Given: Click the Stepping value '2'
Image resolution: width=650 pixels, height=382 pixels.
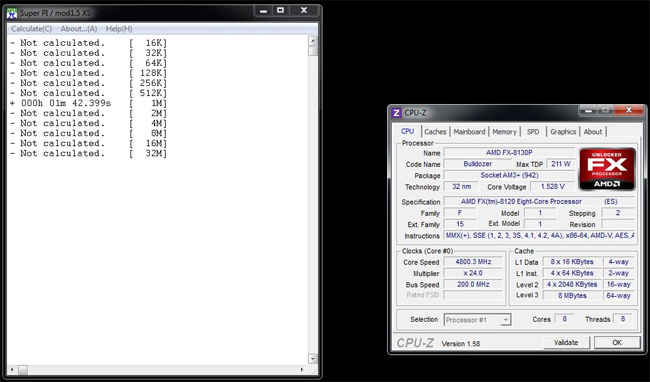Looking at the screenshot, I should 618,213.
